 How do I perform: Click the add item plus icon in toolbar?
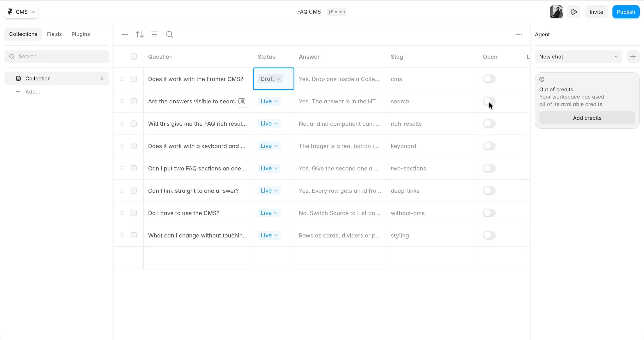click(x=125, y=34)
